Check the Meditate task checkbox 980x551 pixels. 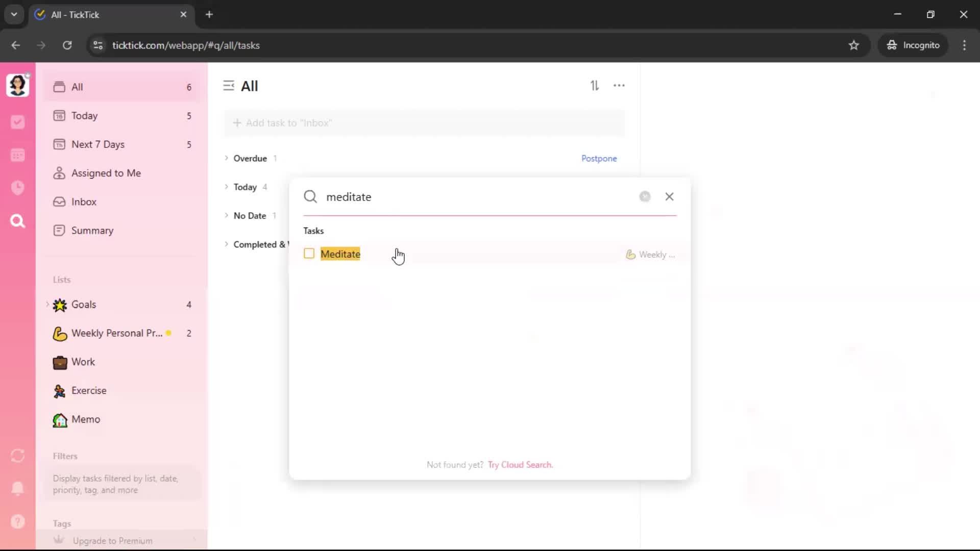309,254
